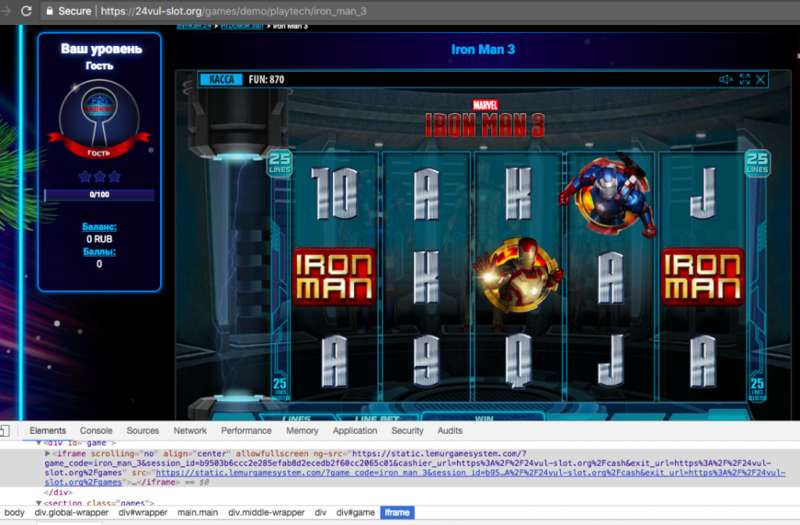Click the guest level keyhole badge
The image size is (800, 525).
click(99, 120)
